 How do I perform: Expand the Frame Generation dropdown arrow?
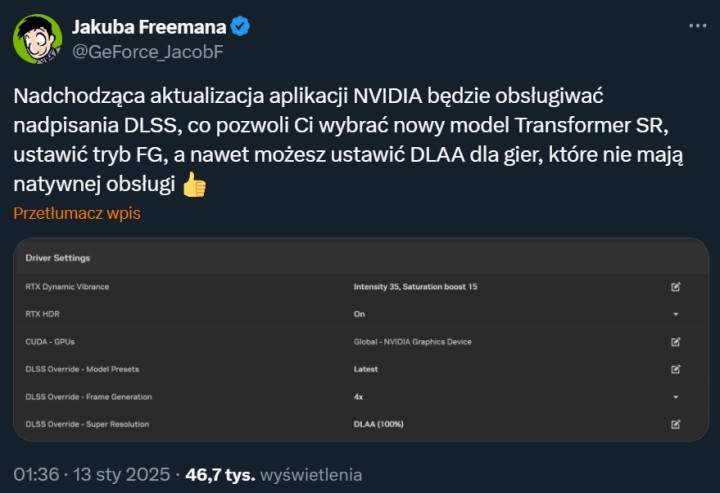(x=676, y=397)
